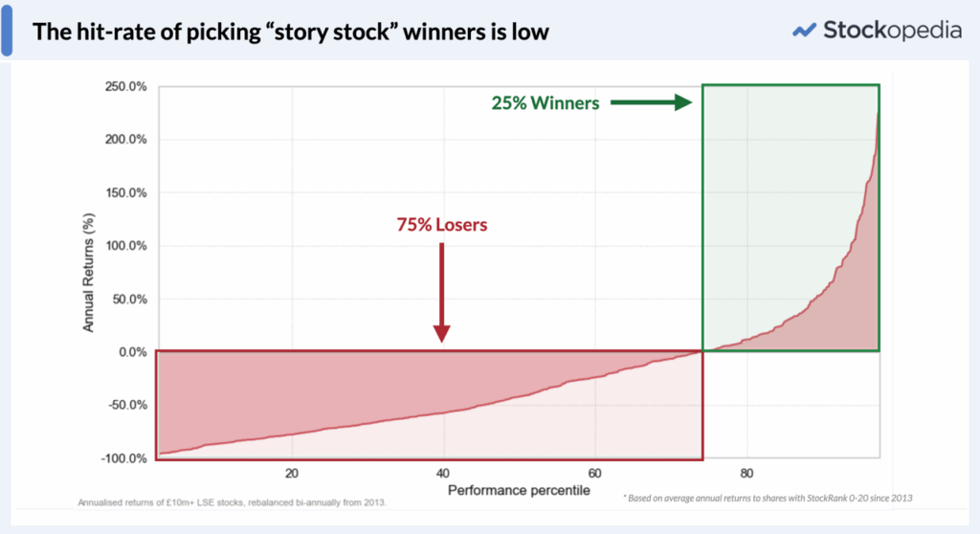
Task: Click the Stockopedia checkmark logo icon
Action: tap(804, 30)
